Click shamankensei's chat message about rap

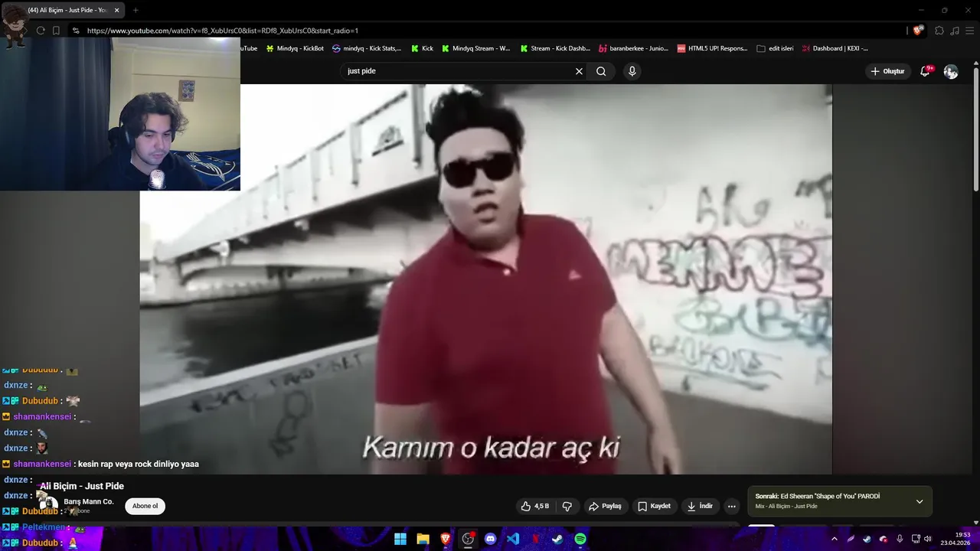tap(139, 464)
